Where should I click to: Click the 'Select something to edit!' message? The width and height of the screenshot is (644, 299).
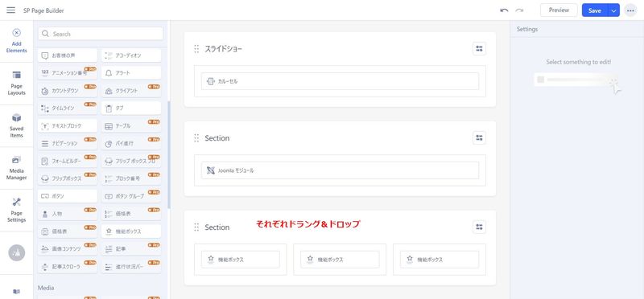(578, 62)
